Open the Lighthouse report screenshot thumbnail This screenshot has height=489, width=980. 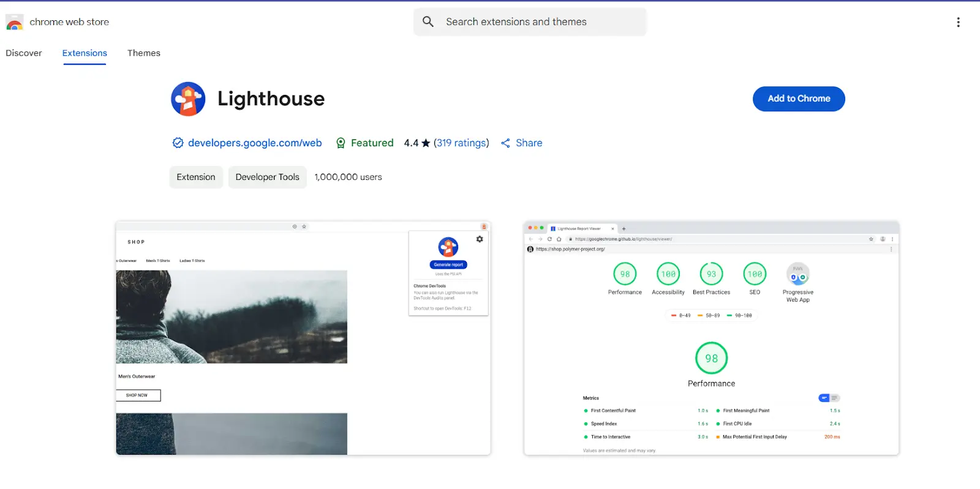coord(711,338)
